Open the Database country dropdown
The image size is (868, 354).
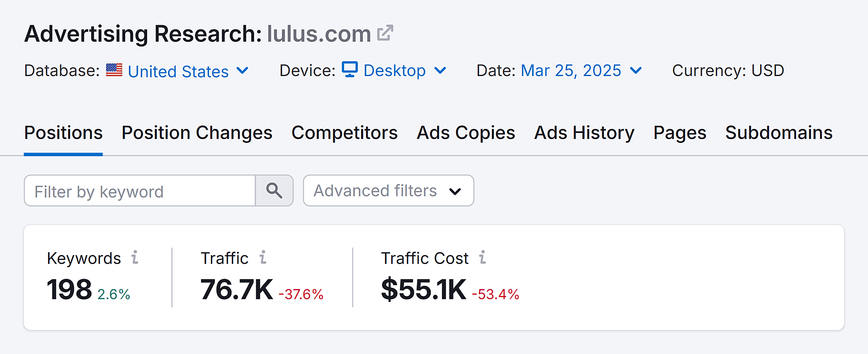point(243,70)
